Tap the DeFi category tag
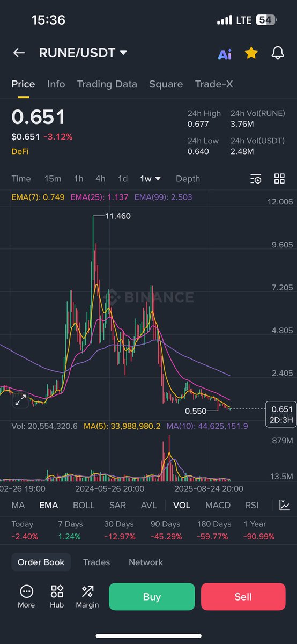The width and height of the screenshot is (297, 644). tap(20, 152)
